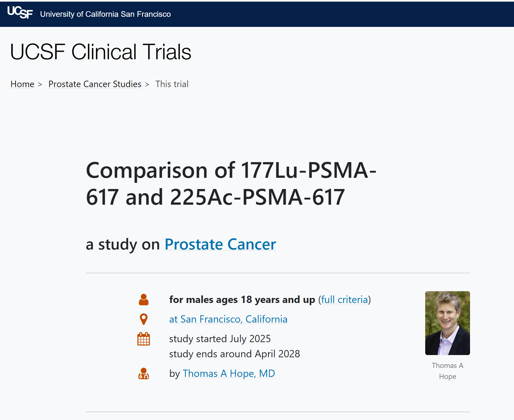Open San Francisco, California location link

[x=228, y=319]
